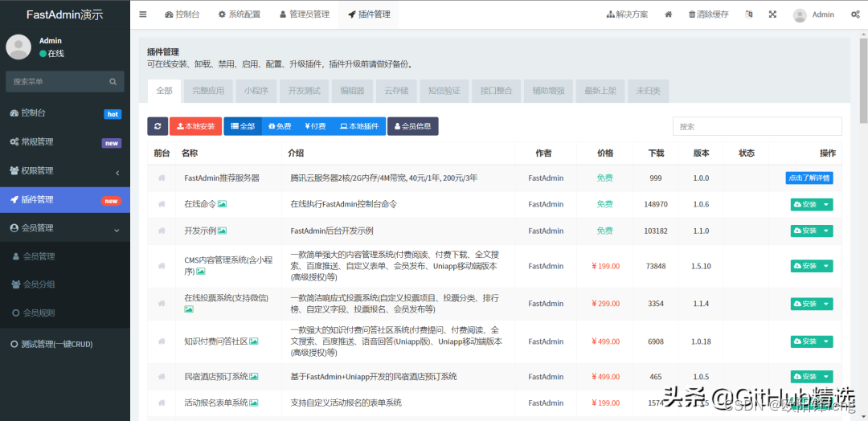
Task: Install the 在线投票系统 plugin
Action: click(x=805, y=304)
